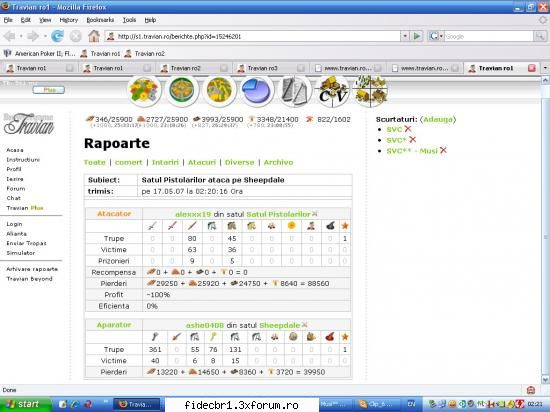Open defender ashe0408 profile link
This screenshot has width=550, height=412.
[x=204, y=325]
